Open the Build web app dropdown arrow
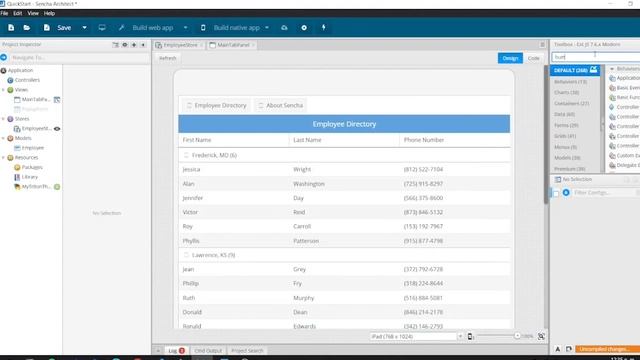640x360 pixels. tap(186, 27)
